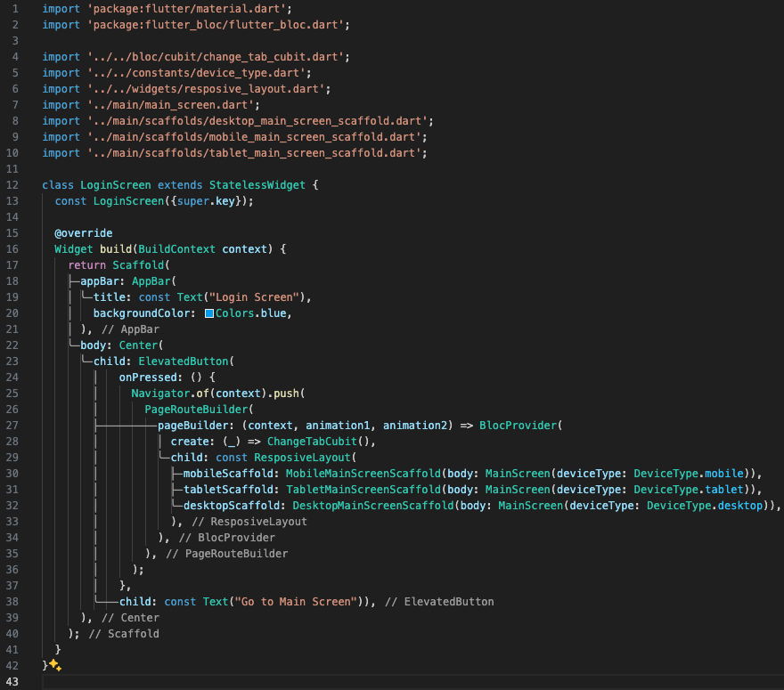Click the sparkle AI icon after closing brace
Viewport: 784px width, 690px height.
click(x=54, y=665)
